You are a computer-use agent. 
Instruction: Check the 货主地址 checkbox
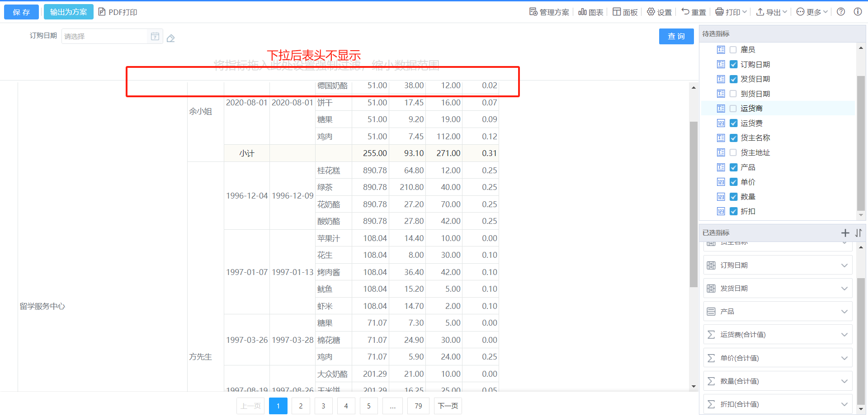(733, 153)
